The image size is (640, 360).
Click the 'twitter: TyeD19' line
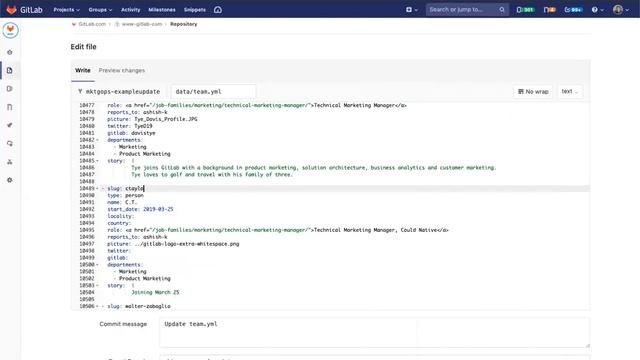click(x=130, y=126)
